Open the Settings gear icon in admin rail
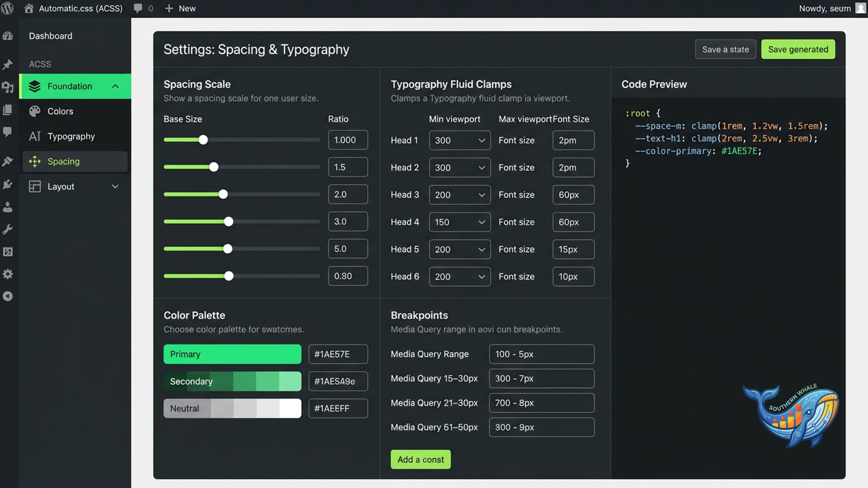The height and width of the screenshot is (488, 868). pos(8,274)
